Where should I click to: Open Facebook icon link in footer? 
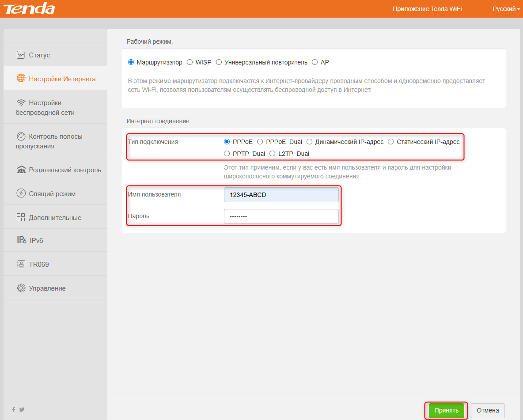click(x=13, y=409)
